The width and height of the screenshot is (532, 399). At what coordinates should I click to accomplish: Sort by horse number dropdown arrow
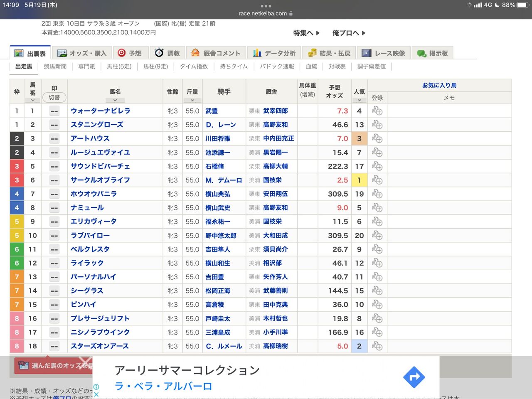[32, 100]
